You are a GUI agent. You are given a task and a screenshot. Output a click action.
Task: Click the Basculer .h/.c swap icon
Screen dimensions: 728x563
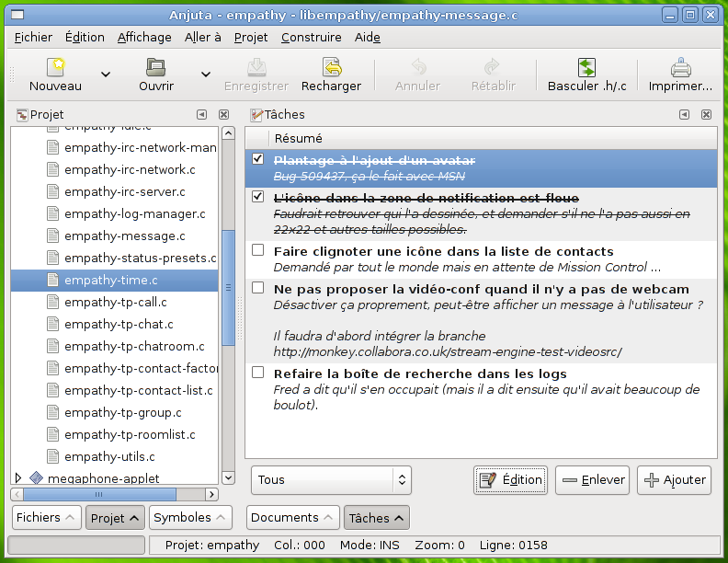(586, 68)
